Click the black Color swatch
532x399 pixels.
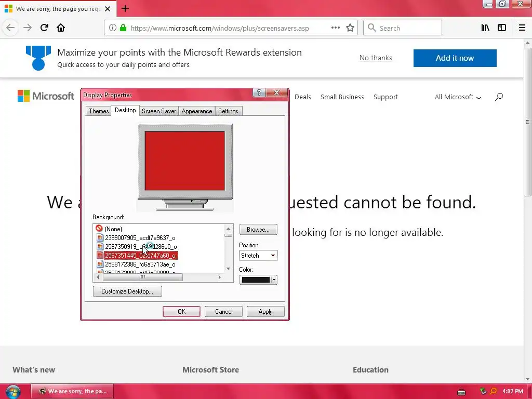tap(256, 280)
